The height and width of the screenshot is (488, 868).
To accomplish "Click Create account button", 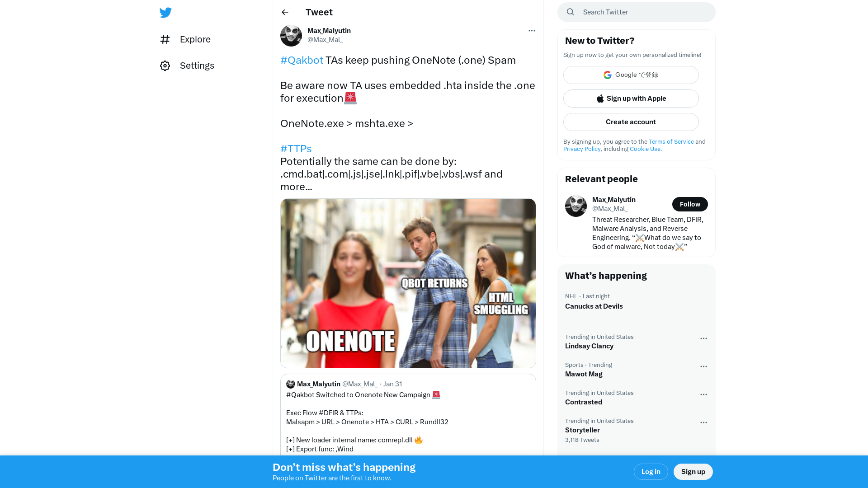I will click(x=631, y=122).
